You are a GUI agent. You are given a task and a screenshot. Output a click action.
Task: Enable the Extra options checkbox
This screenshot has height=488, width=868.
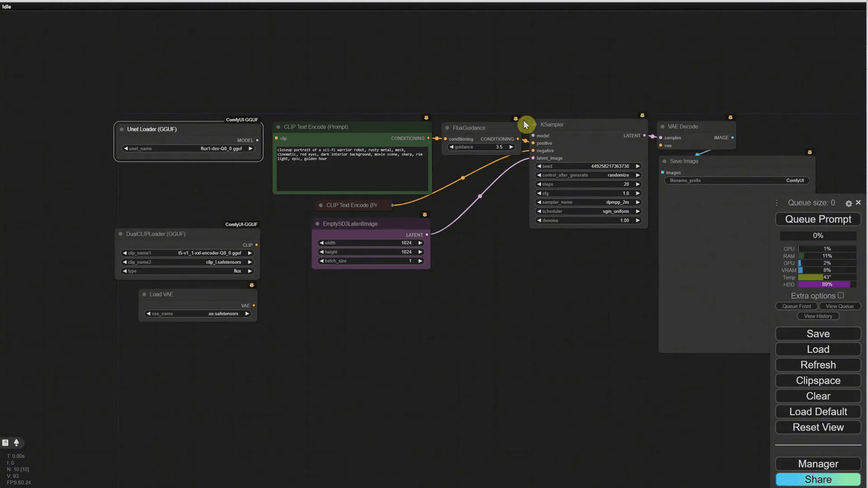pyautogui.click(x=841, y=296)
